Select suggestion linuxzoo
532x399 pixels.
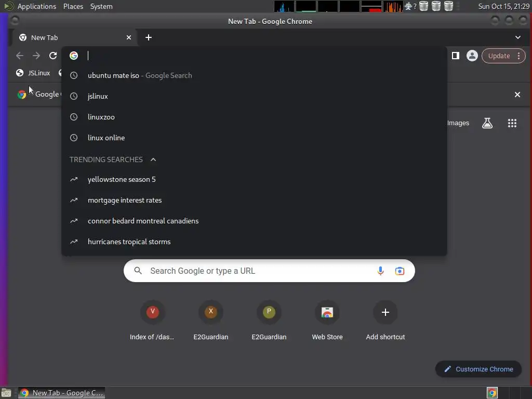[254, 117]
